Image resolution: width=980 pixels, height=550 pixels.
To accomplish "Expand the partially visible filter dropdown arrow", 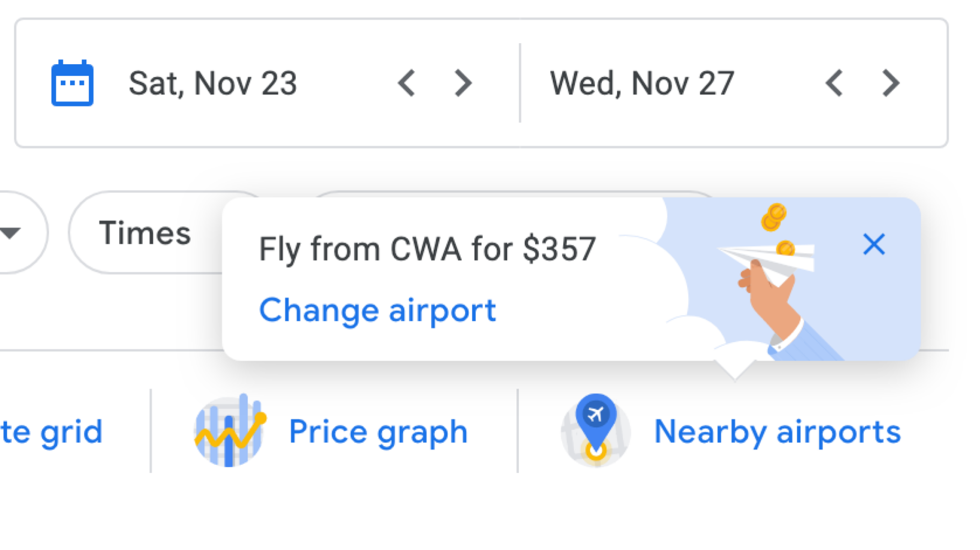I will tap(10, 233).
